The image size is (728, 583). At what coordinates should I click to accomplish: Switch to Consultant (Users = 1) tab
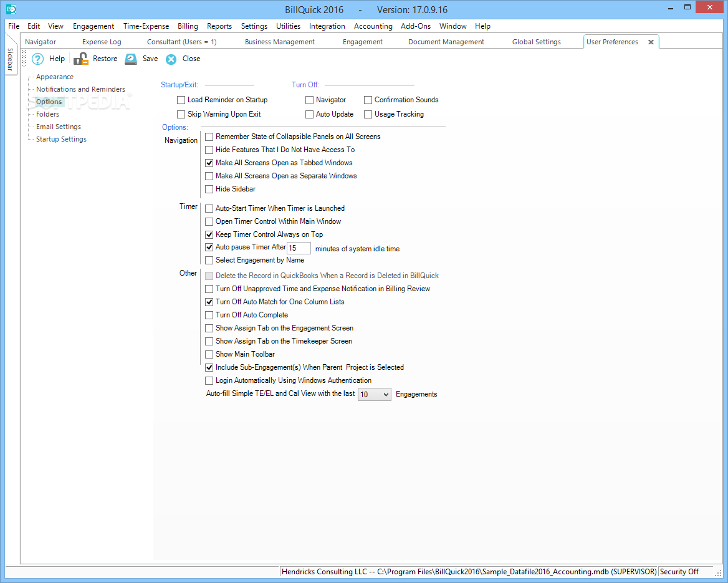[x=181, y=42]
